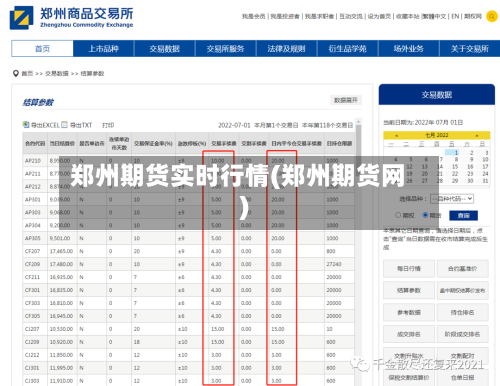Open 每日行情 in sidebar
Viewport: 500px width, 386px height.
(x=409, y=269)
